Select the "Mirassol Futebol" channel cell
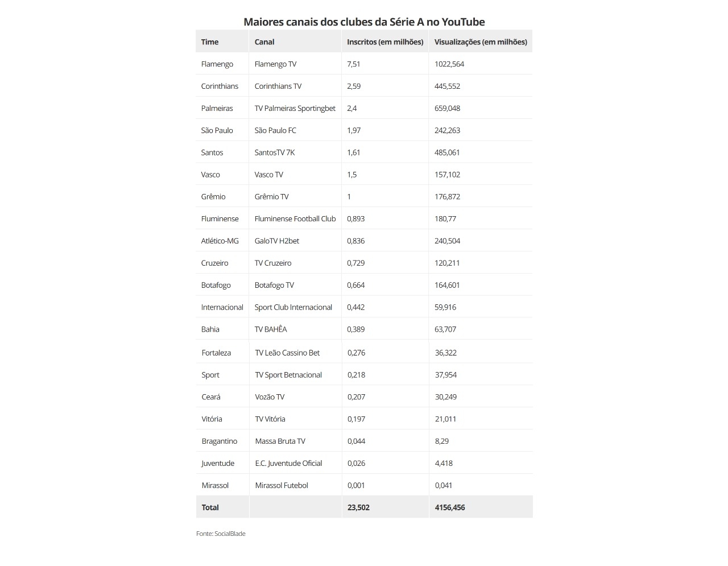This screenshot has width=728, height=566. (x=282, y=485)
